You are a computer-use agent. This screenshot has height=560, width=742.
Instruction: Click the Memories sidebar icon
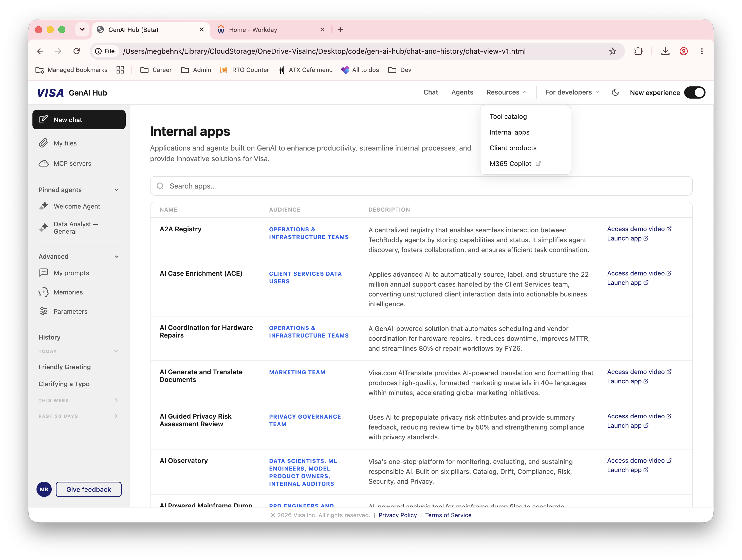click(x=44, y=292)
